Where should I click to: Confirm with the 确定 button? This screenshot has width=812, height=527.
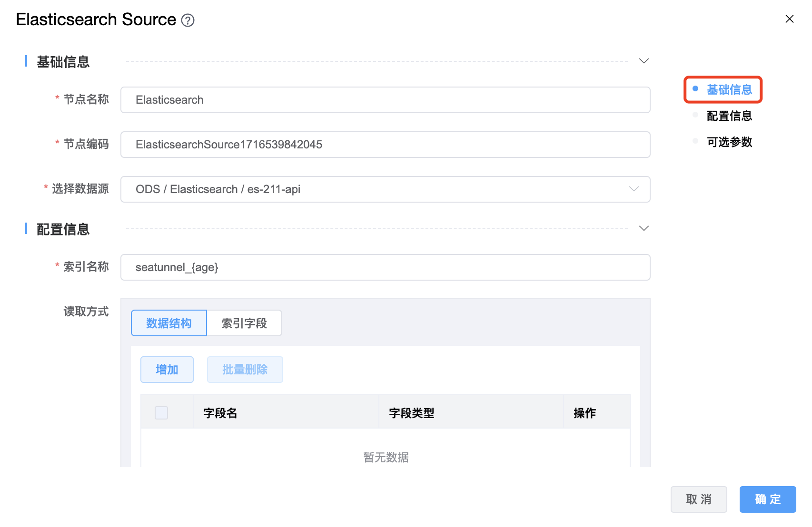[x=767, y=499]
